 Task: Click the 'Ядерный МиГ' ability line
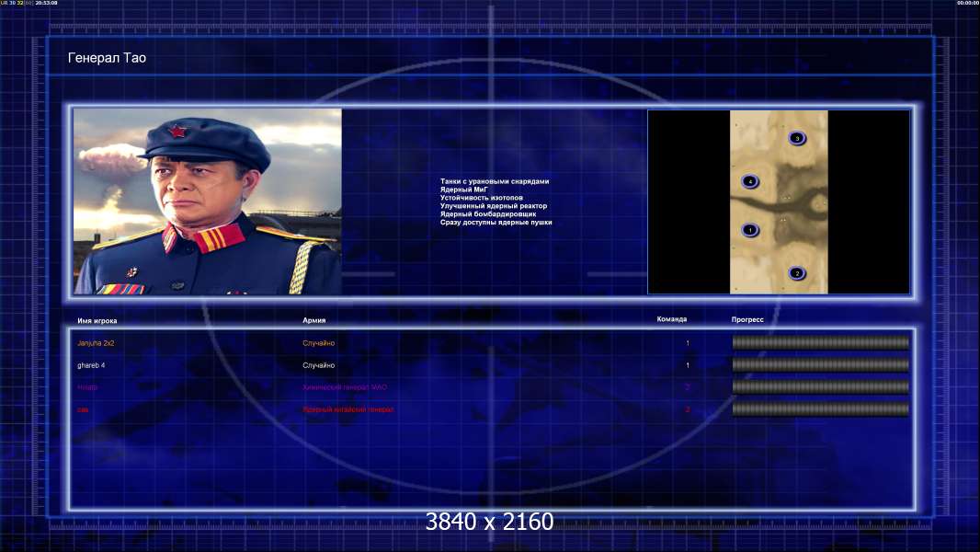463,190
